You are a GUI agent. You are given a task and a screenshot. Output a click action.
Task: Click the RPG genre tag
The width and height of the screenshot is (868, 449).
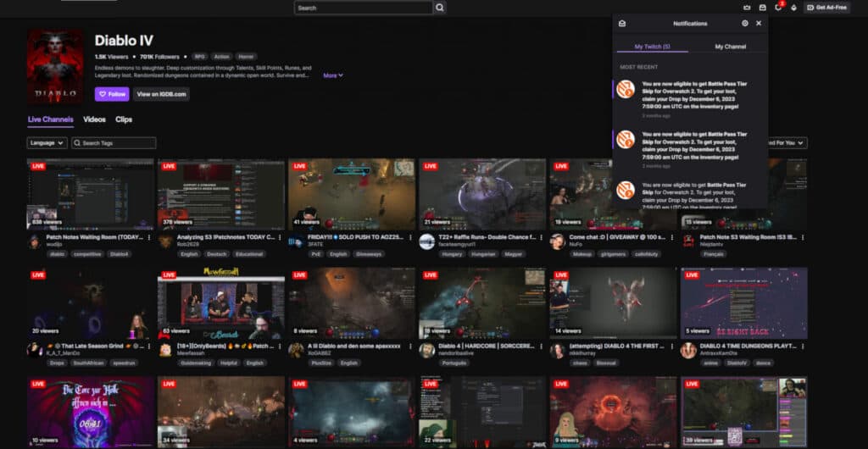click(x=198, y=57)
